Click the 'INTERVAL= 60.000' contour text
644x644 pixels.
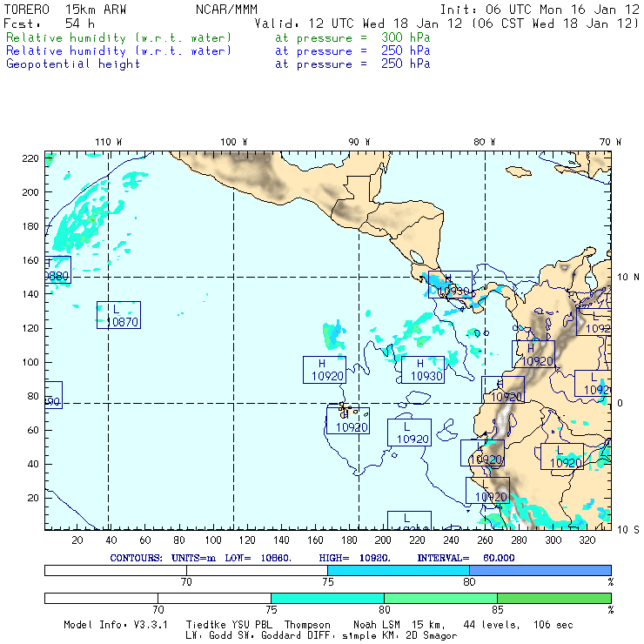[466, 558]
